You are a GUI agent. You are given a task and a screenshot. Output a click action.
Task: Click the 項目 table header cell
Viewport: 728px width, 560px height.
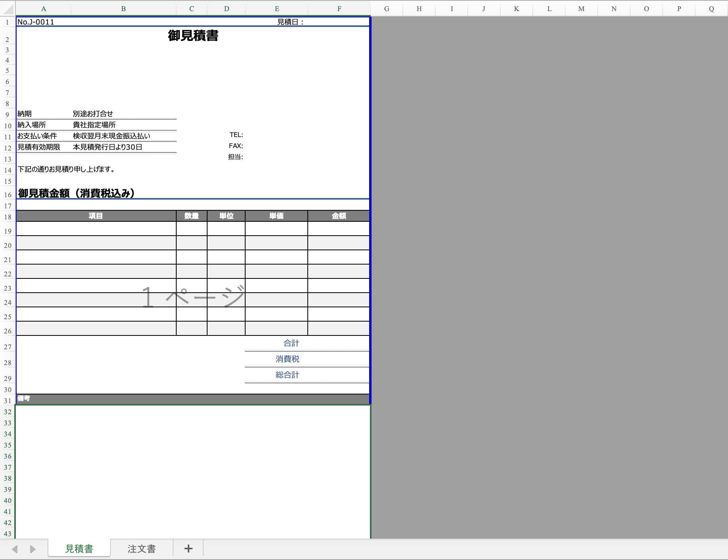pos(96,216)
